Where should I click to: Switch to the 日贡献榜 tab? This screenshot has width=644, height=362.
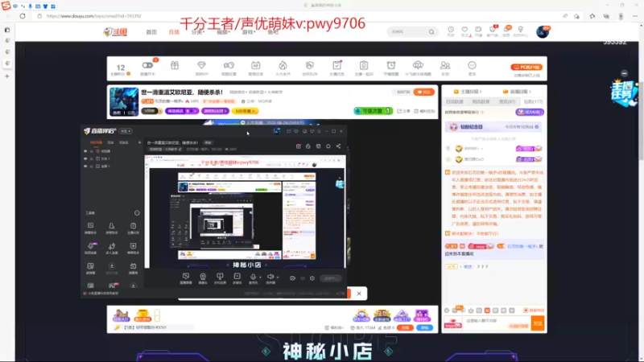pyautogui.click(x=455, y=101)
